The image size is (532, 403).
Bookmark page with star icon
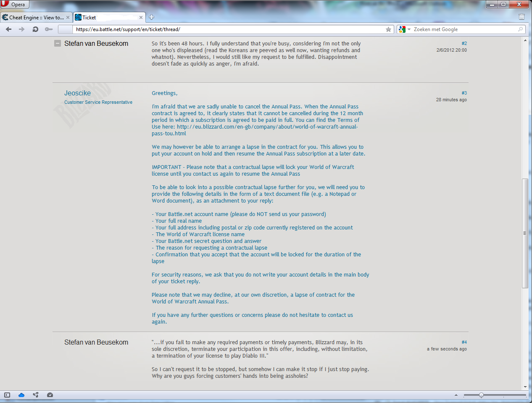[x=389, y=29]
